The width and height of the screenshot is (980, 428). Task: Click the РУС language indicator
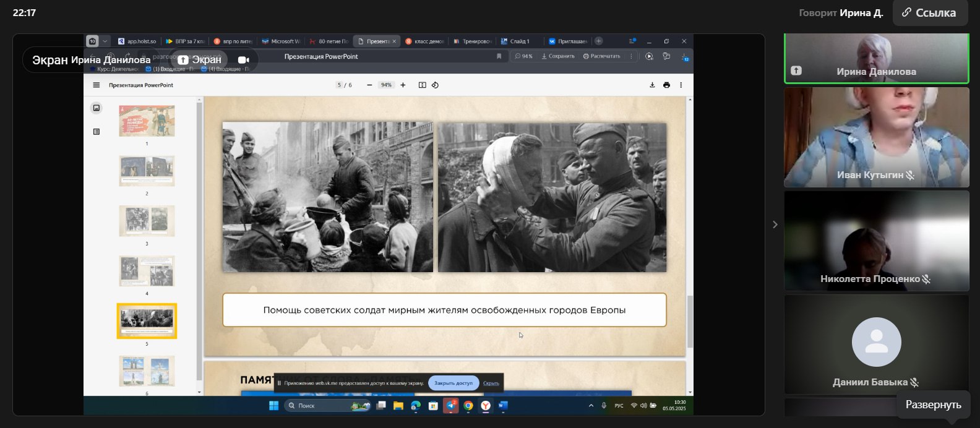[x=619, y=406]
